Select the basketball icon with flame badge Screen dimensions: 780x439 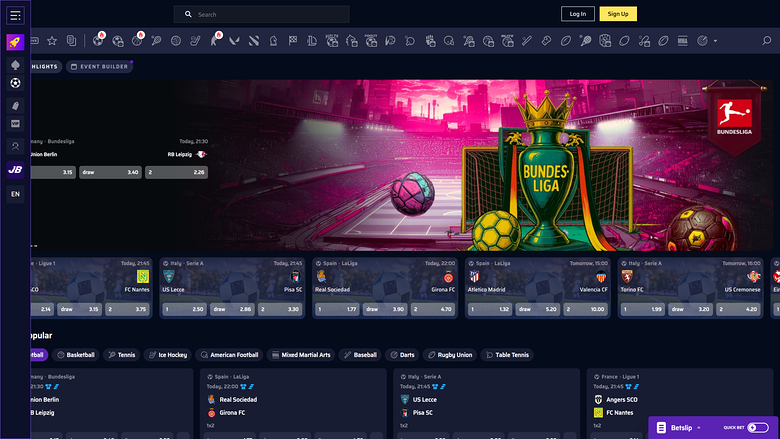click(x=137, y=40)
